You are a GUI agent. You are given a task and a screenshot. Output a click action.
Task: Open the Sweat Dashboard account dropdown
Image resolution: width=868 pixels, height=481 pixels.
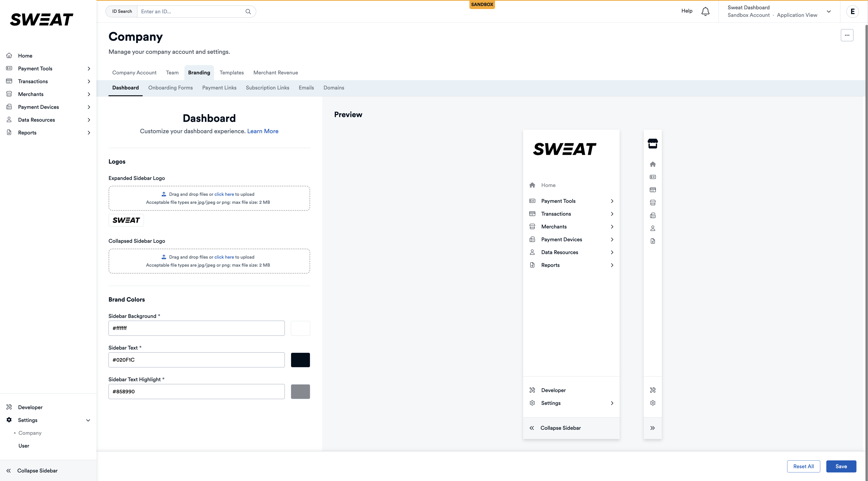point(829,12)
